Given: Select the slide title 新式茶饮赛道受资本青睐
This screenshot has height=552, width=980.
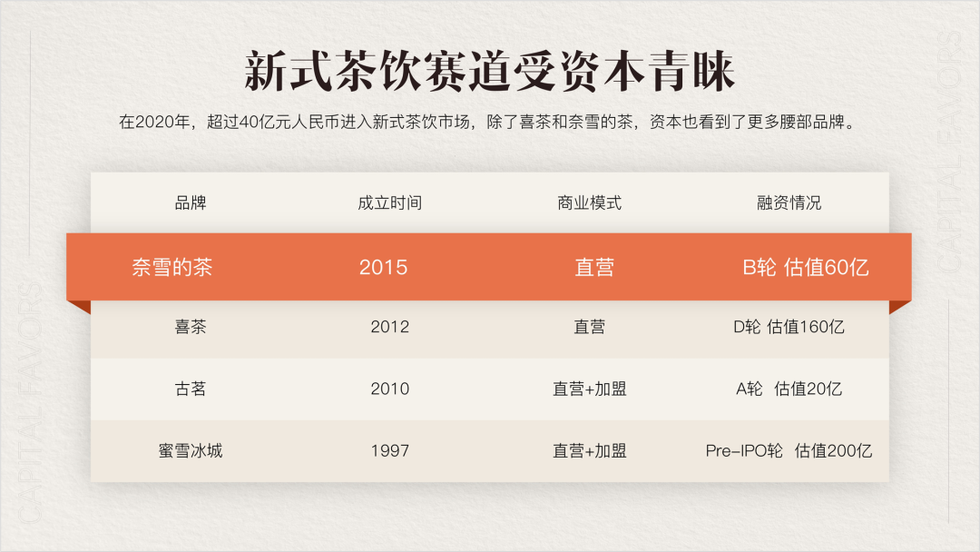Looking at the screenshot, I should [x=489, y=71].
